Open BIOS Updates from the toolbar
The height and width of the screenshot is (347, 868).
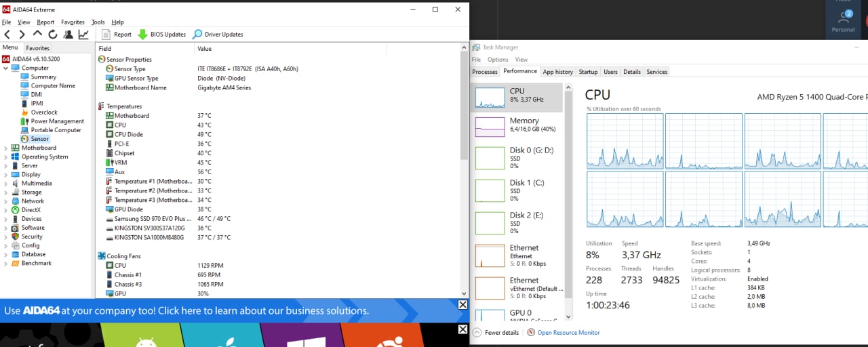(x=161, y=34)
